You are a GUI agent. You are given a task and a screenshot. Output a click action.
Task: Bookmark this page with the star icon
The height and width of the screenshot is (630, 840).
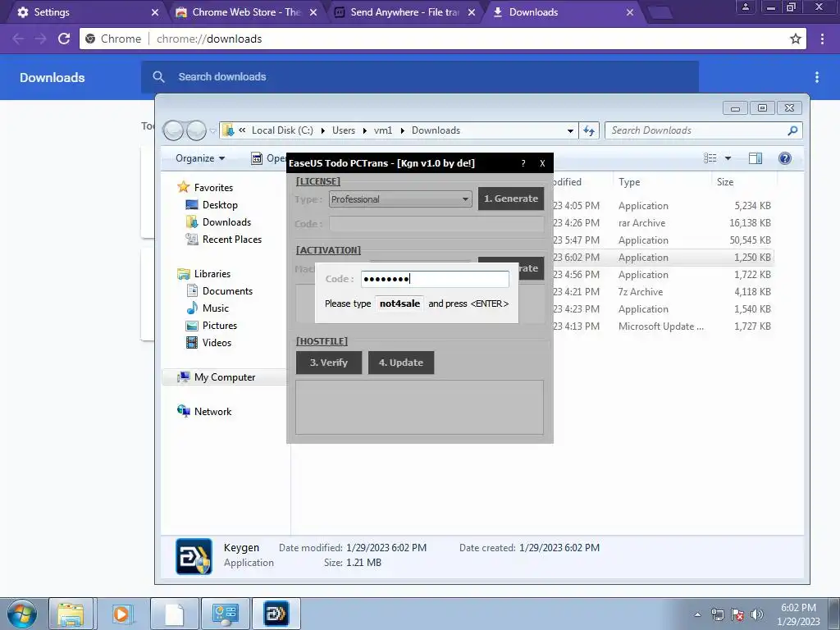(796, 39)
